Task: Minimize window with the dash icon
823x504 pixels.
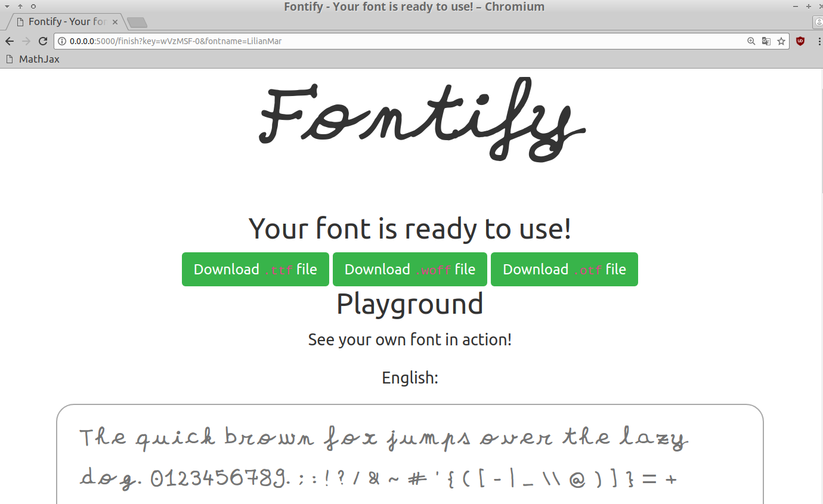Action: (x=796, y=7)
